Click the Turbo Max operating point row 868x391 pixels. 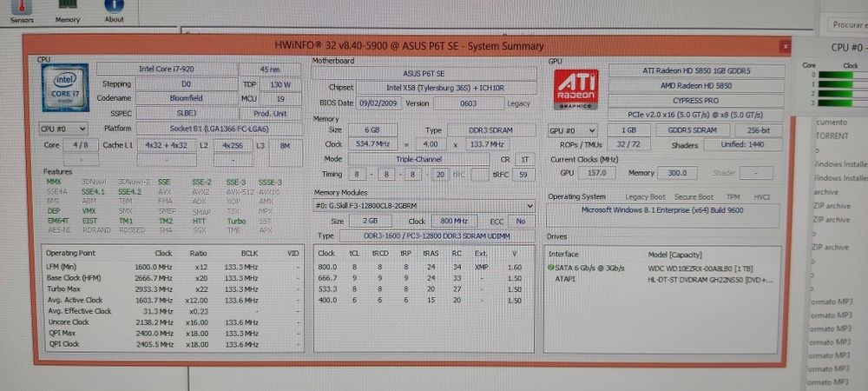(x=174, y=289)
